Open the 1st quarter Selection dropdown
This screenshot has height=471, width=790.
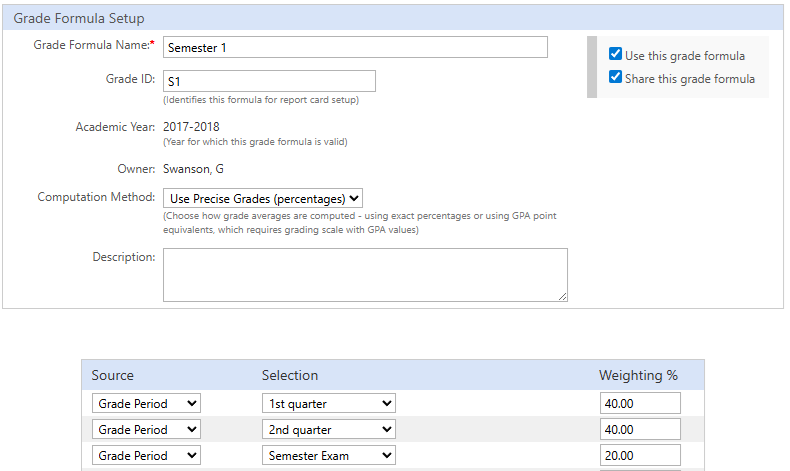pos(329,403)
